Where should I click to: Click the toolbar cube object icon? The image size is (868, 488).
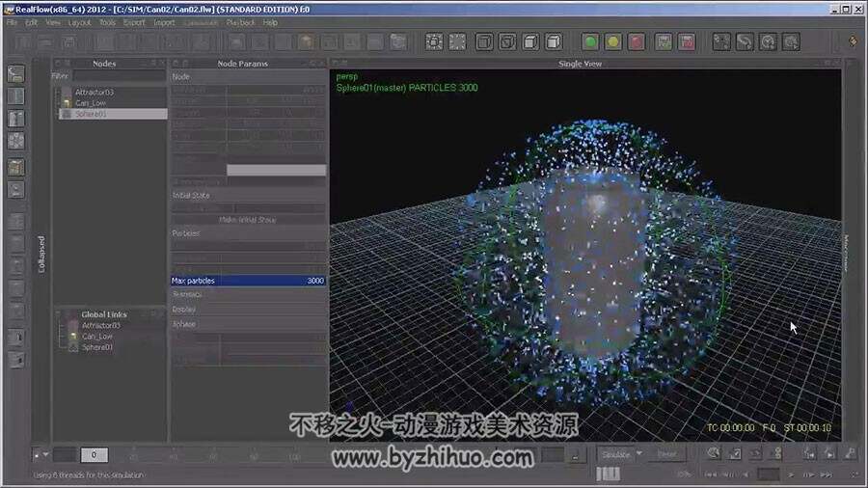[306, 42]
